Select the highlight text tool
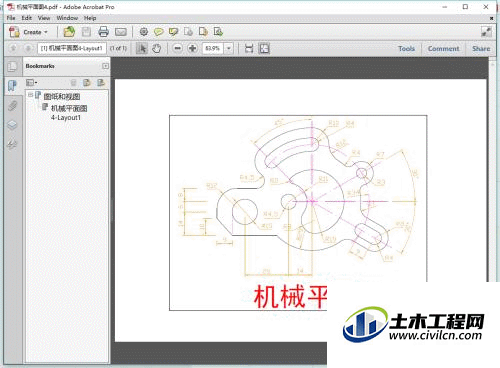 tap(173, 32)
